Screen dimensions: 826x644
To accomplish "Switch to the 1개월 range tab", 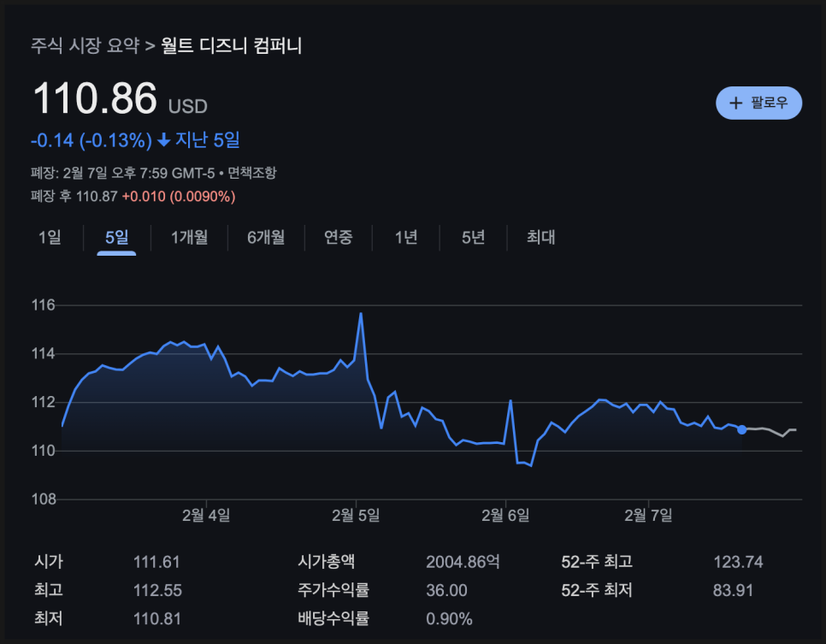I will [x=189, y=237].
